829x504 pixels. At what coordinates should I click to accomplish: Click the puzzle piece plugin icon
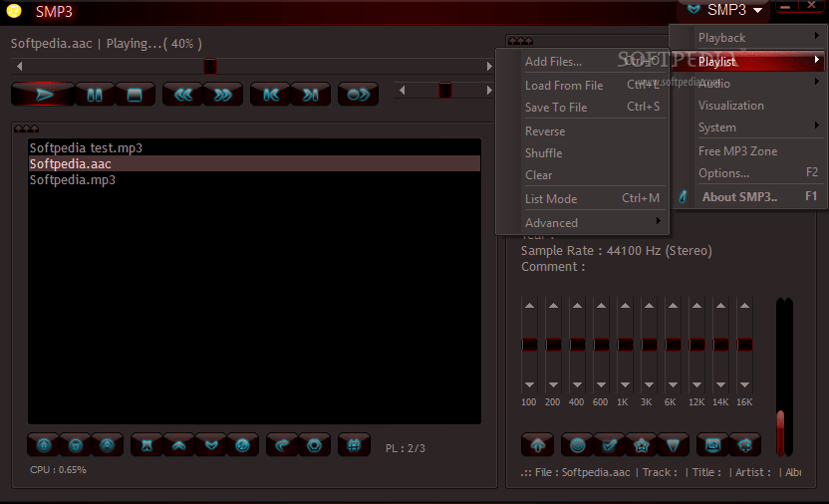click(x=745, y=445)
